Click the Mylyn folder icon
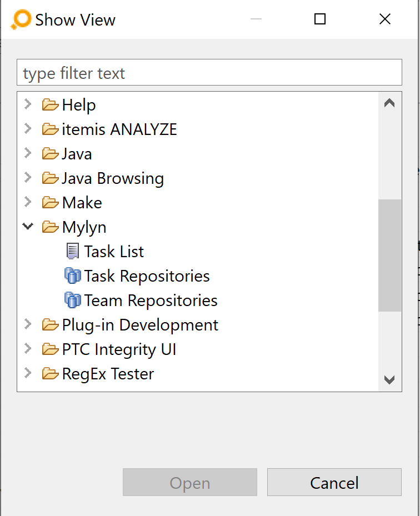 [51, 227]
